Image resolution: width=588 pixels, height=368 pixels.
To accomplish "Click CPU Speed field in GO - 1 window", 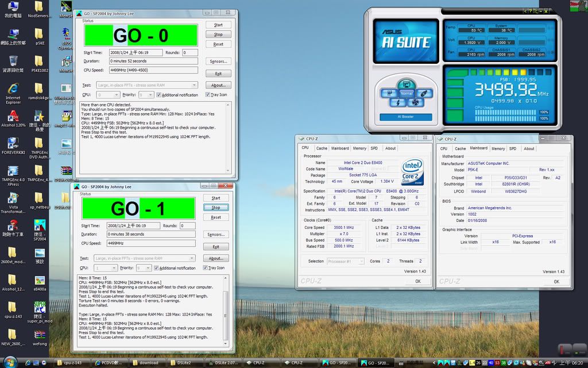I will click(151, 243).
